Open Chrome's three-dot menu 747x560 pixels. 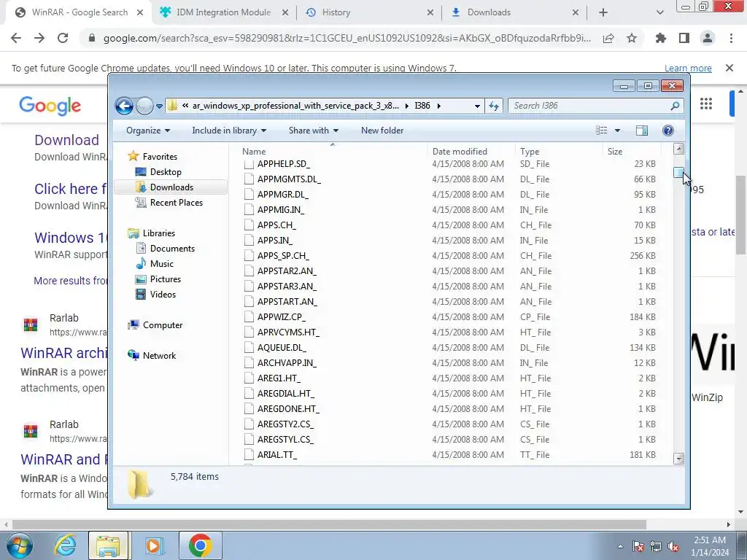tap(731, 38)
